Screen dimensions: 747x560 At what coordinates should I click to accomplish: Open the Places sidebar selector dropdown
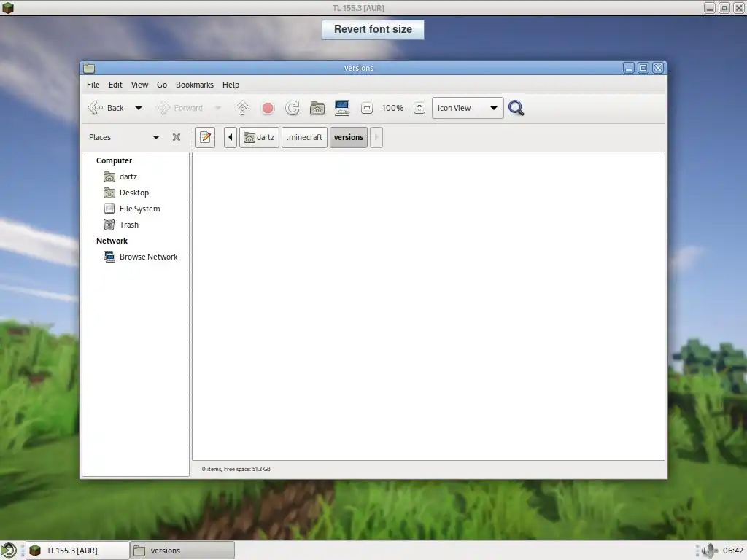pyautogui.click(x=124, y=137)
